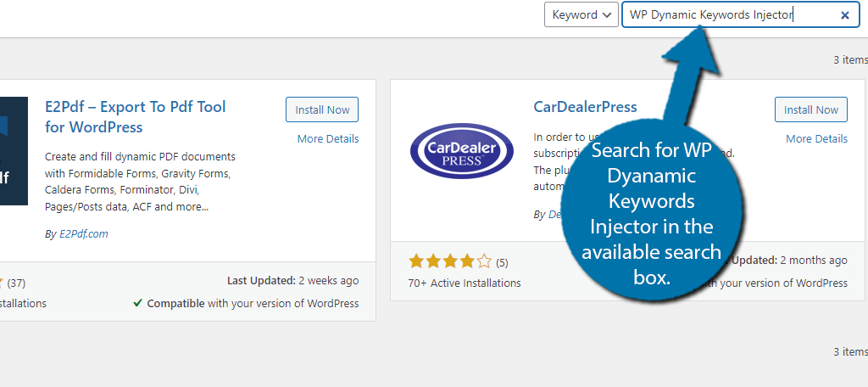This screenshot has width=868, height=387.
Task: Click the "(37)" rating count for E2Pdf
Action: 16,283
